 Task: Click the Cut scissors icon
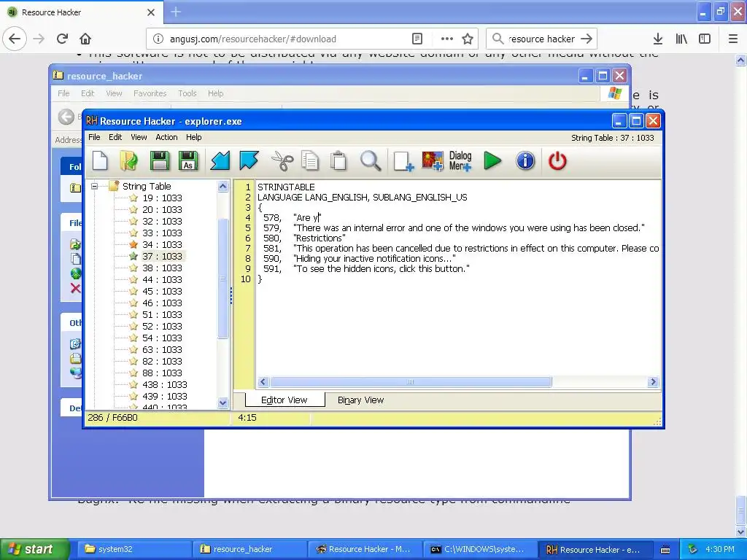coord(282,161)
